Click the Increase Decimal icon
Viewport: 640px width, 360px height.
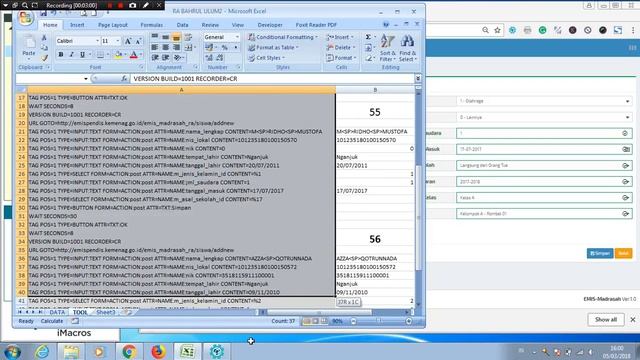[x=209, y=58]
